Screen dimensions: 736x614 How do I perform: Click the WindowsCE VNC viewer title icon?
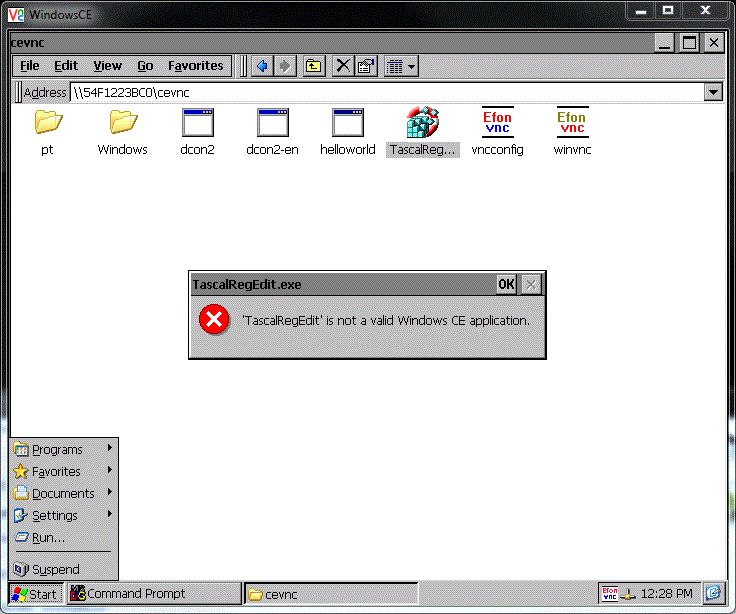pyautogui.click(x=16, y=15)
